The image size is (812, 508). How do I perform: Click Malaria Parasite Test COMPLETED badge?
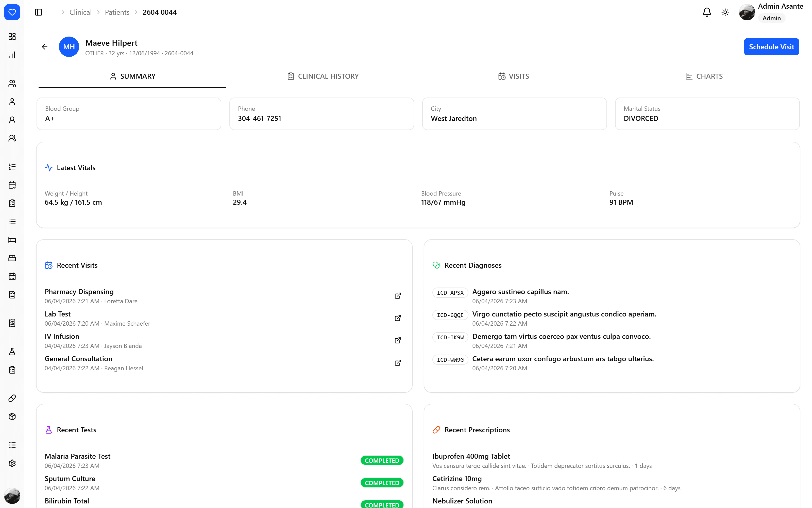click(382, 461)
